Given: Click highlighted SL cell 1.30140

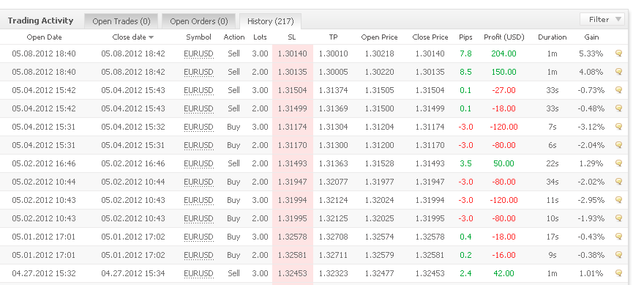Looking at the screenshot, I should tap(293, 53).
